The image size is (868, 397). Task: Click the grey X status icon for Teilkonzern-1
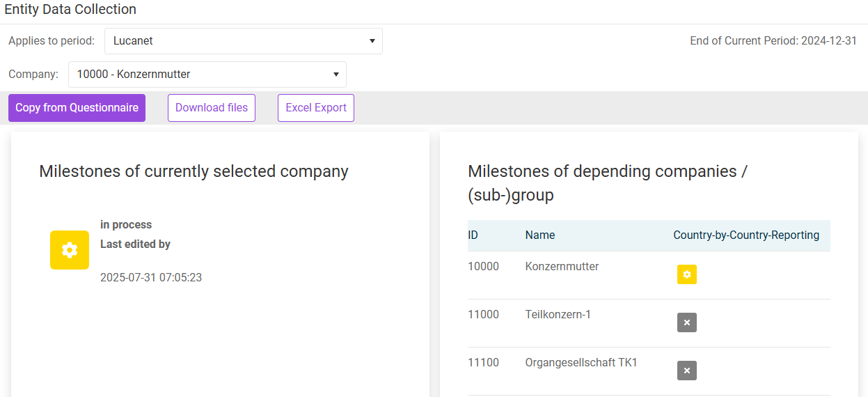click(686, 322)
